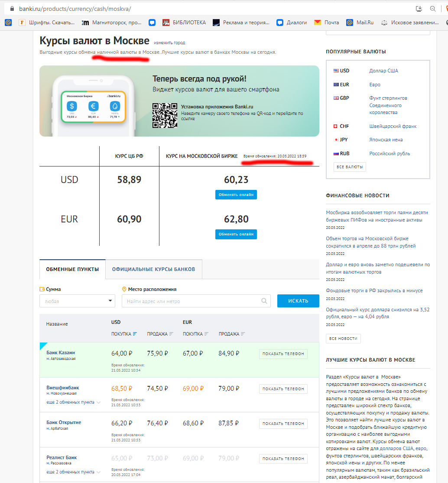This screenshot has width=448, height=483.
Task: Open the Mail.Ru bookmark
Action: pos(360,23)
